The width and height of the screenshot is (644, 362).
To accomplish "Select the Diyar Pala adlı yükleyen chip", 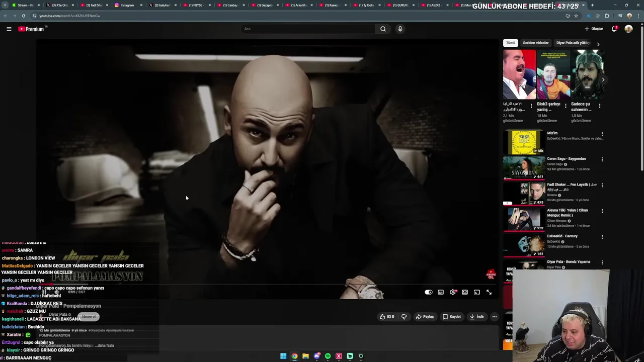I will point(573,43).
